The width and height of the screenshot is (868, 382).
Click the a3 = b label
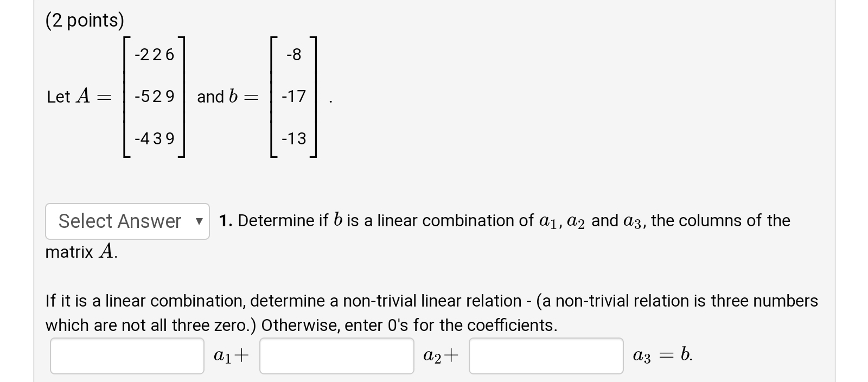(661, 355)
